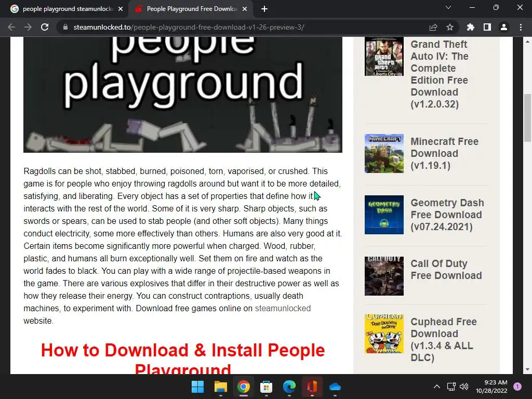Open the volume tray icon

click(464, 387)
